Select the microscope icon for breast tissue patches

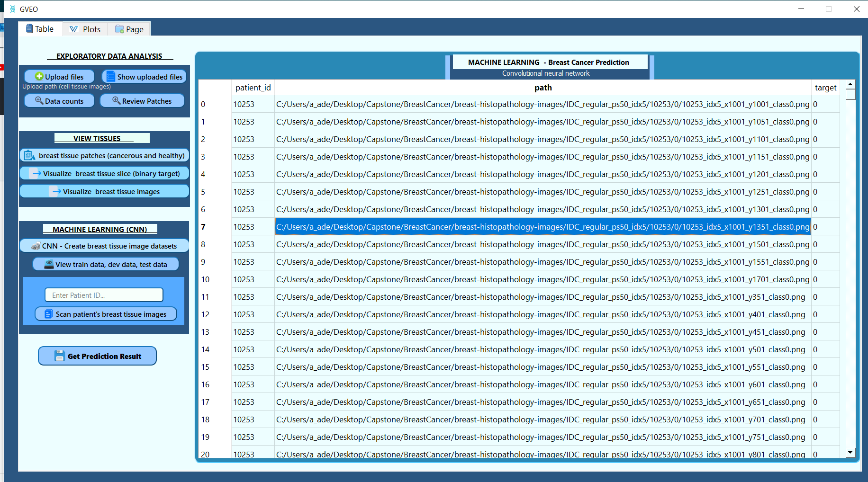click(29, 155)
